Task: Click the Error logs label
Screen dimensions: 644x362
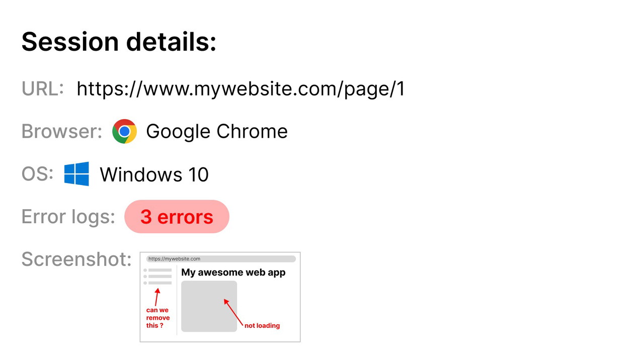Action: tap(68, 217)
